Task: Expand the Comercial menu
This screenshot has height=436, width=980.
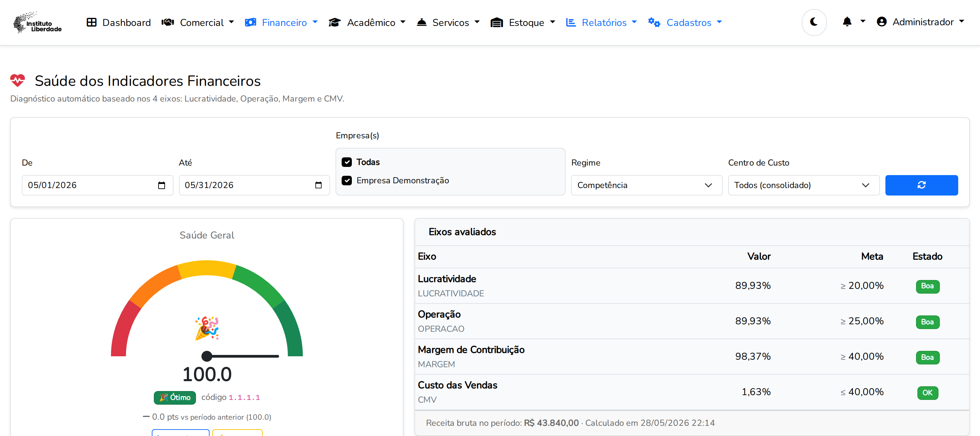Action: coord(197,22)
